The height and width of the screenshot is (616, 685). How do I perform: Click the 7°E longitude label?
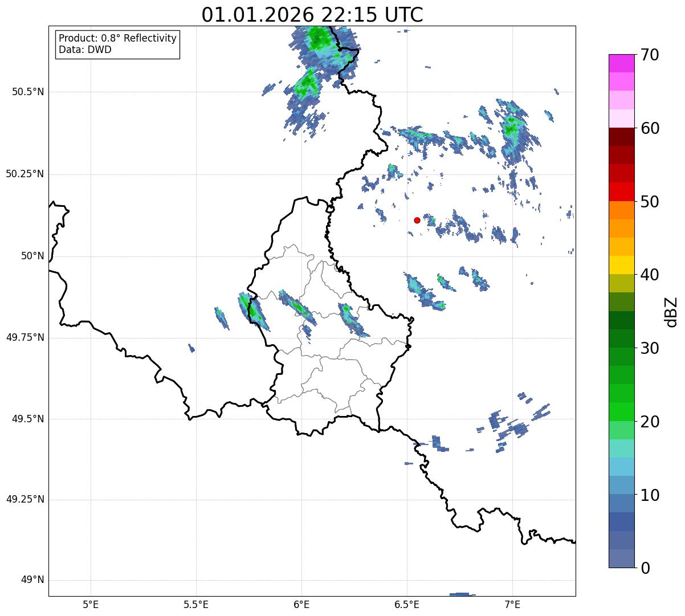tap(512, 604)
